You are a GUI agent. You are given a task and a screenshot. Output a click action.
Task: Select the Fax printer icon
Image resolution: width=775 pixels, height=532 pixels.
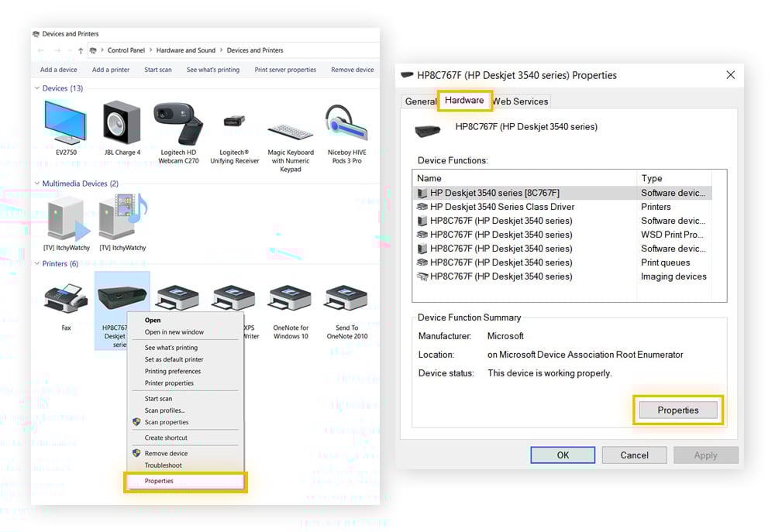[x=66, y=300]
